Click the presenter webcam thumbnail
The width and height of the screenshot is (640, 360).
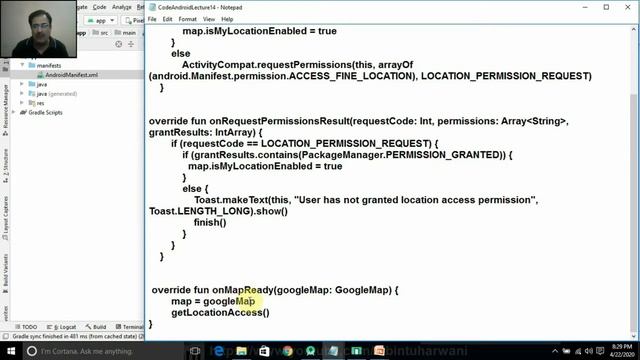point(38,29)
